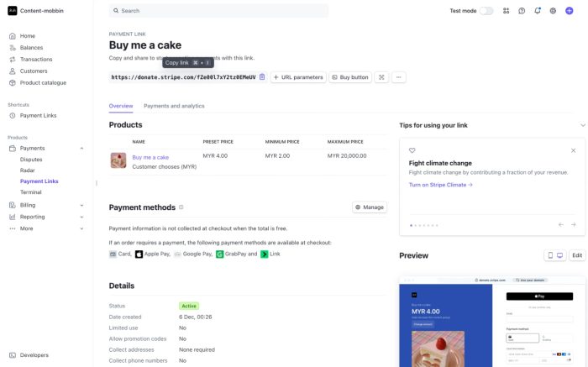The height and width of the screenshot is (367, 588).
Task: Click the QR code icon button
Action: (381, 77)
